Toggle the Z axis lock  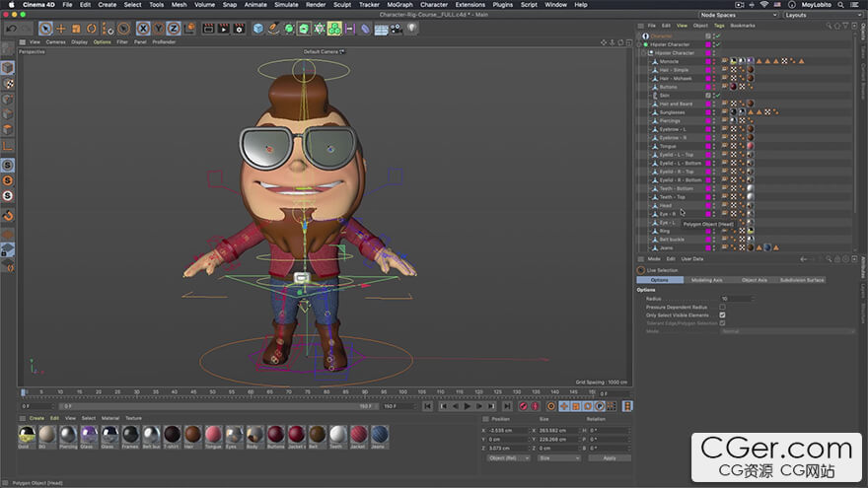(174, 29)
